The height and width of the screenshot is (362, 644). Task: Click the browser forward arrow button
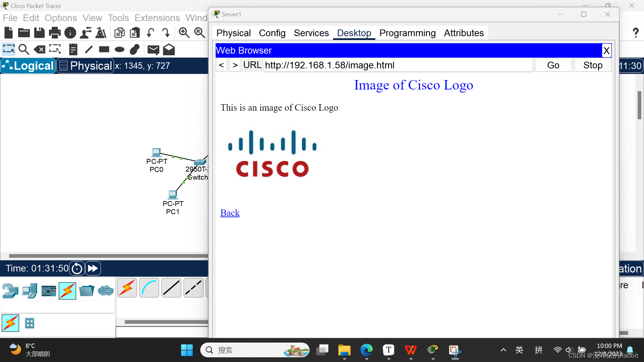click(235, 65)
